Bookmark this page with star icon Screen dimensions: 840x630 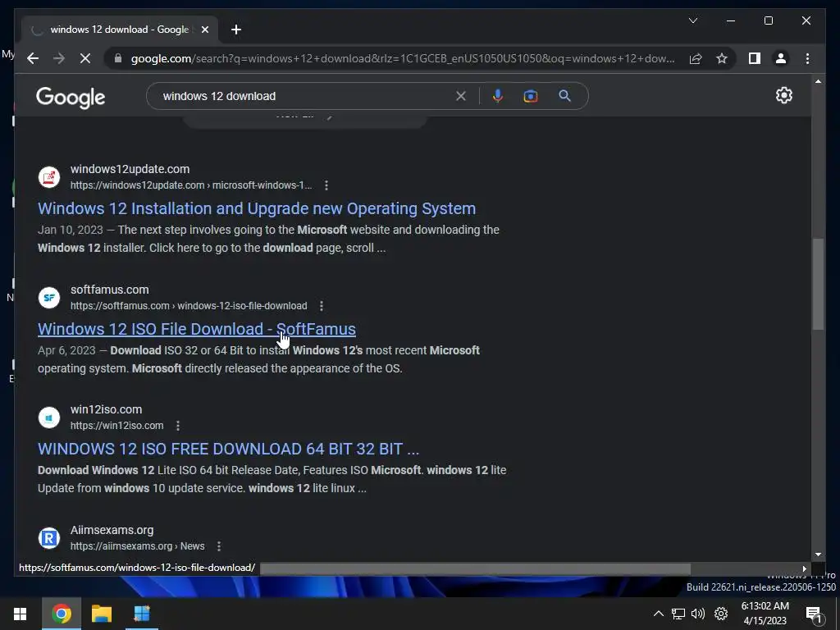point(722,58)
